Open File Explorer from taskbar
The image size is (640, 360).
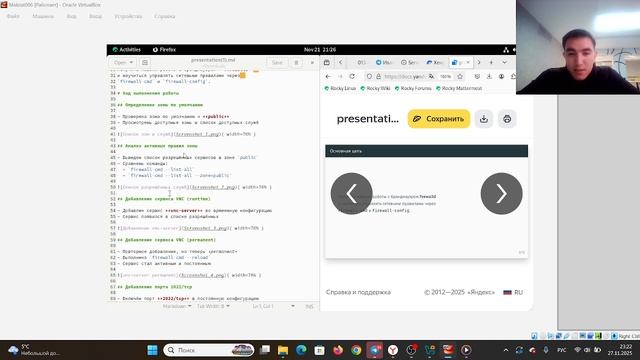283,350
